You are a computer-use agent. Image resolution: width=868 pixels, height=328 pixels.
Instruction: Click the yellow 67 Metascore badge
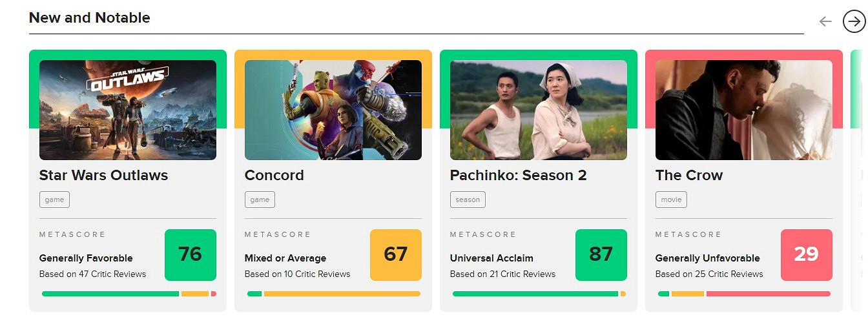[x=396, y=255]
